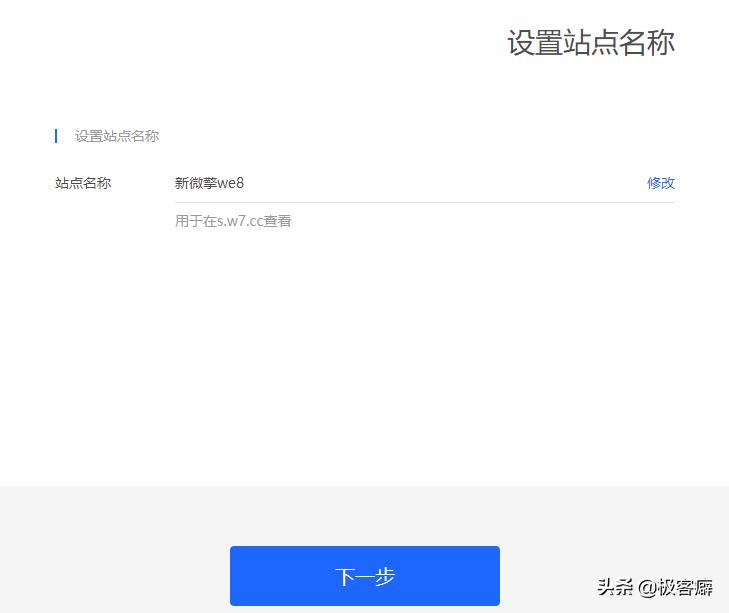The width and height of the screenshot is (729, 613).
Task: Click the large page title 设置站点名称
Action: pyautogui.click(x=590, y=42)
